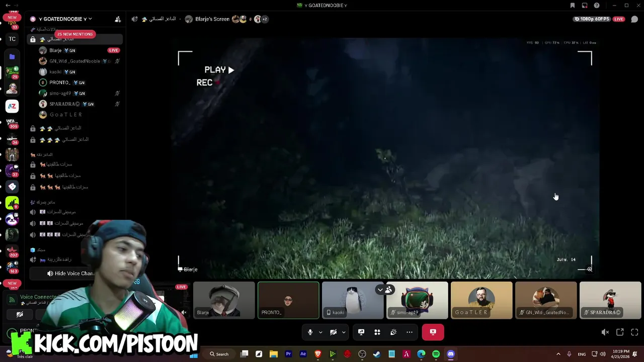Open the TC server icon
Image resolution: width=644 pixels, height=362 pixels.
[12, 39]
